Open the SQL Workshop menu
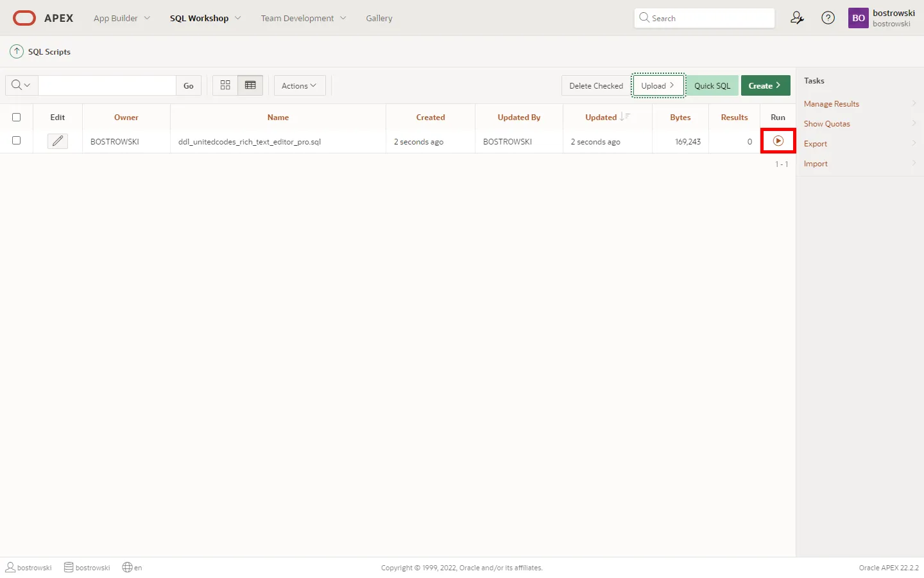This screenshot has height=578, width=924. 205,18
